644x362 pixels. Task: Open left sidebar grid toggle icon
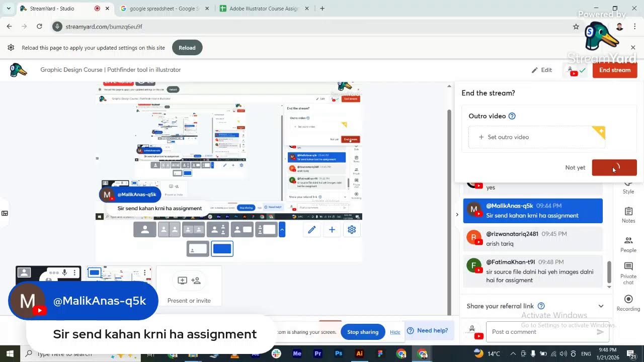click(x=5, y=213)
